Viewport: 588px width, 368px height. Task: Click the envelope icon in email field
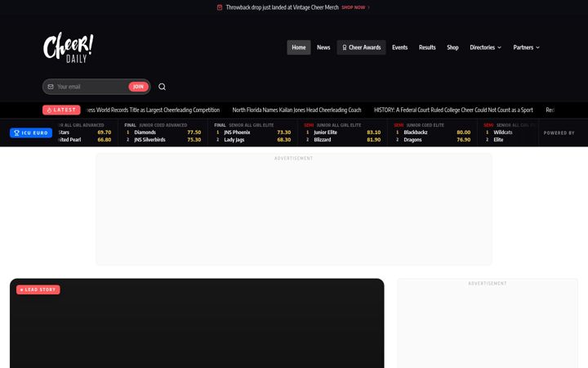(x=51, y=87)
